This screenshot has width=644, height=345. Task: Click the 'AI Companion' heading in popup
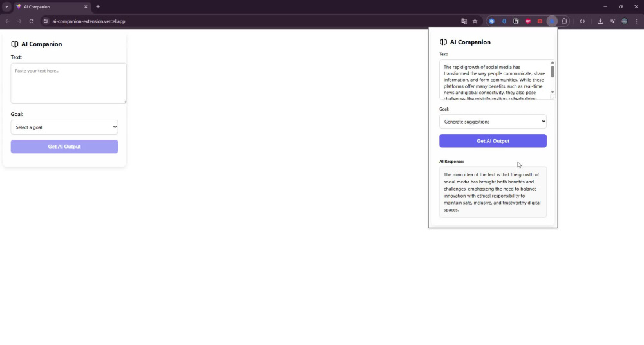(x=470, y=42)
